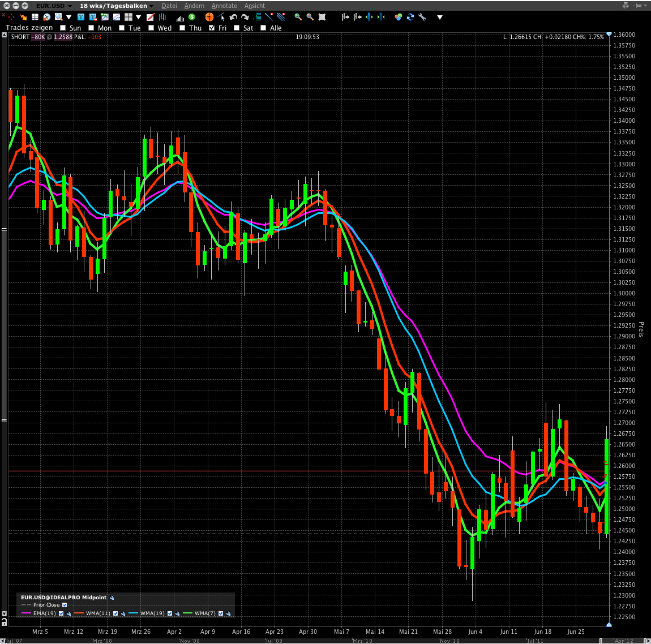Click the green dollar sign icon
Screen dimensions: 651x644
tap(192, 17)
